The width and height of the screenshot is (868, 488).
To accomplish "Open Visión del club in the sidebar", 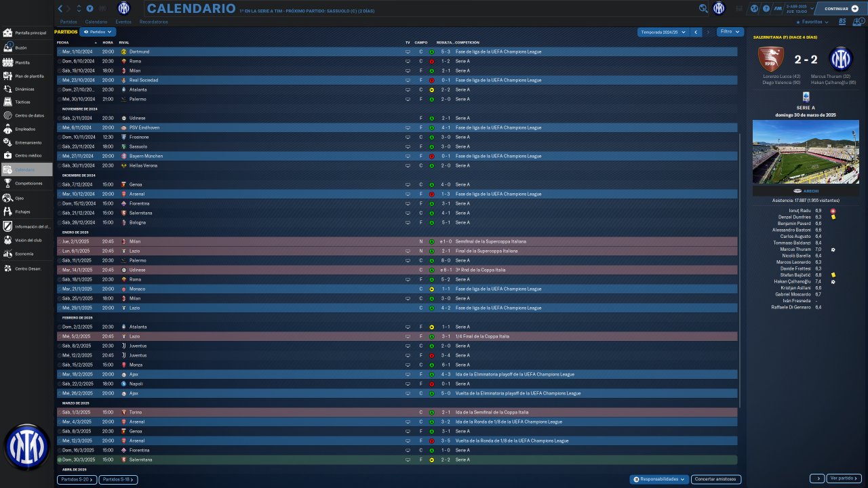I will (x=26, y=240).
